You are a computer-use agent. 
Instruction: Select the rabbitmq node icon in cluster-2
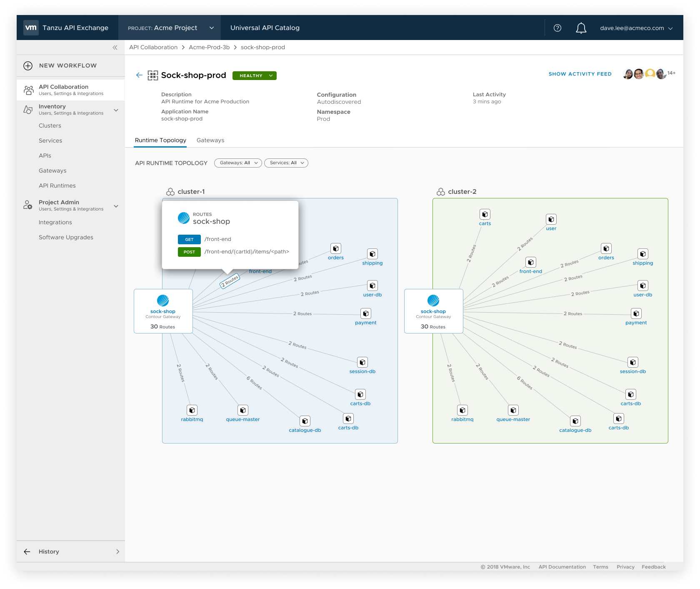[x=462, y=410]
